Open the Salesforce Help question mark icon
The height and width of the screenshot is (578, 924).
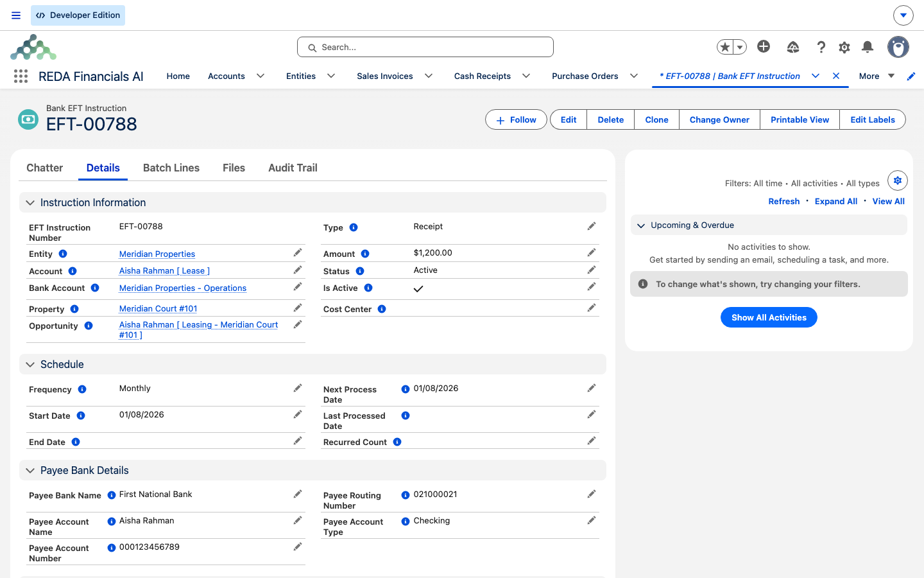pyautogui.click(x=821, y=47)
